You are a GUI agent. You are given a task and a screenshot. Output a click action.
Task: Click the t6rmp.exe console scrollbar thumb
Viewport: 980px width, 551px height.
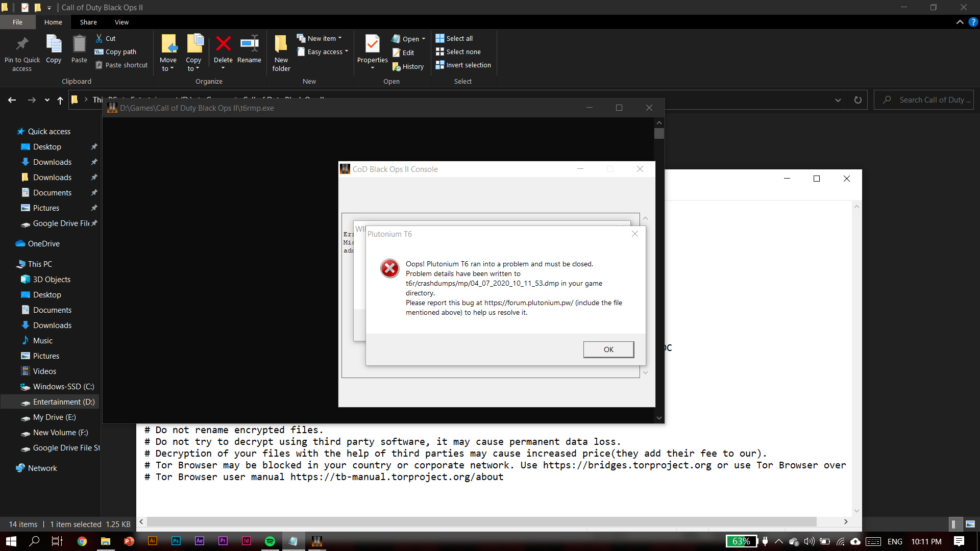(x=659, y=133)
